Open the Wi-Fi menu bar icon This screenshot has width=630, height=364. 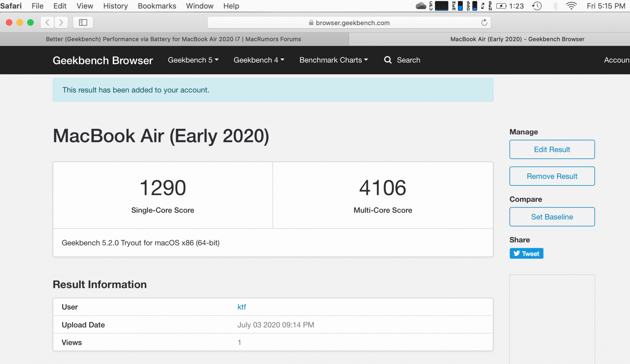[571, 6]
